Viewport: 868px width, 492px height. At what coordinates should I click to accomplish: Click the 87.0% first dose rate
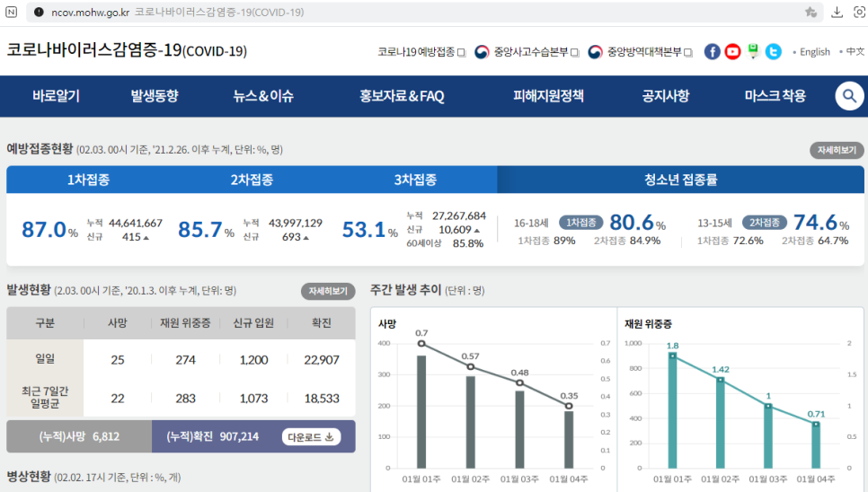click(49, 230)
